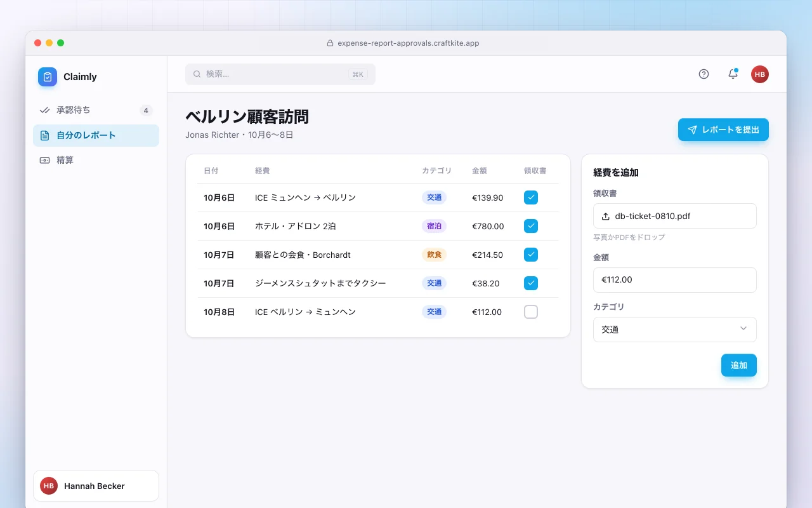Click the amount €38.20
Viewport: 812px width, 508px height.
[x=485, y=284]
